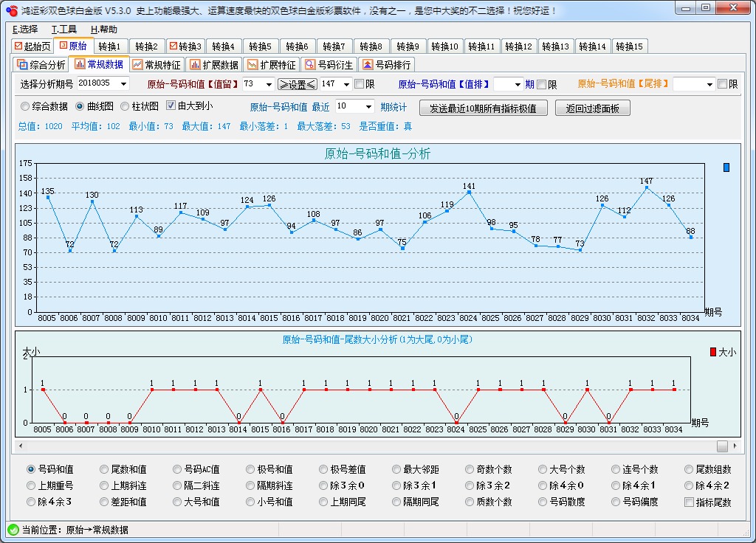Viewport: 756px width, 543px height.
Task: Click the blue legend square beside the chart
Action: click(x=727, y=169)
